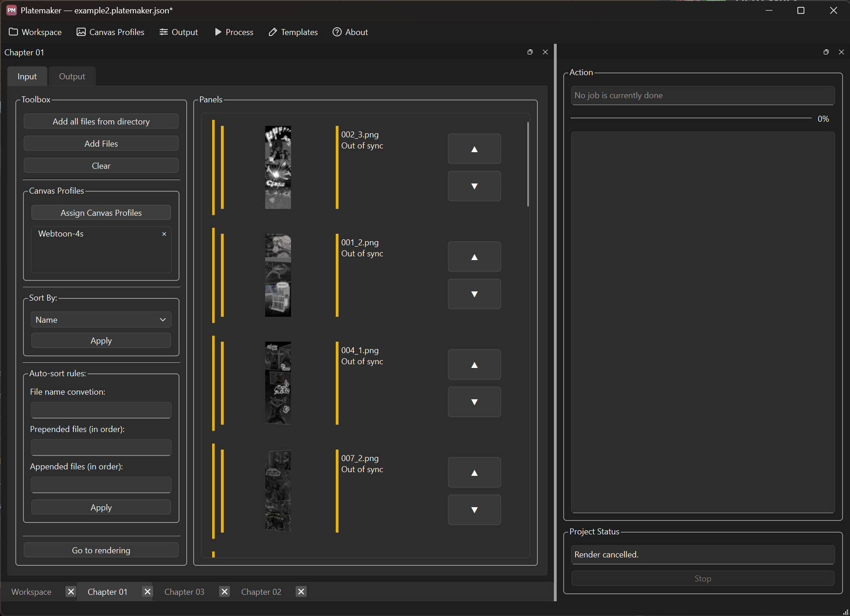Move 004_1.png panel up

[x=474, y=365]
